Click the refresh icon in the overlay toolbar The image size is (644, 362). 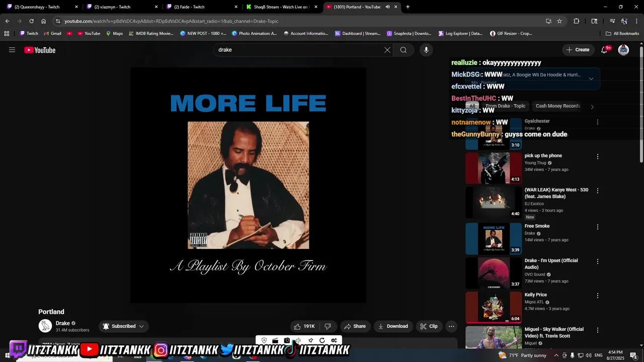322,340
